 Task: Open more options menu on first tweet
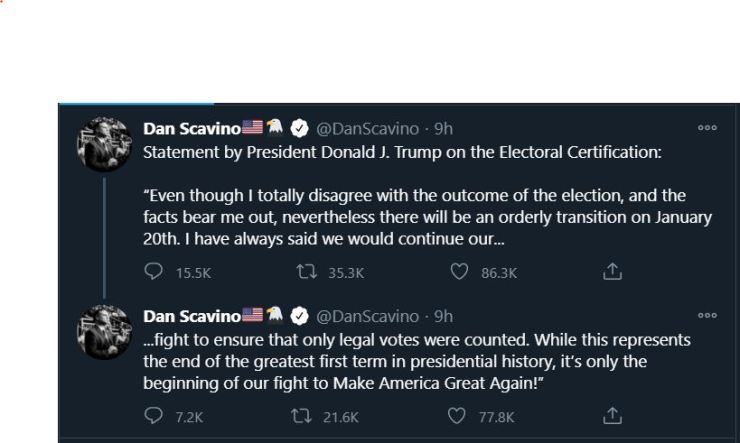click(708, 128)
